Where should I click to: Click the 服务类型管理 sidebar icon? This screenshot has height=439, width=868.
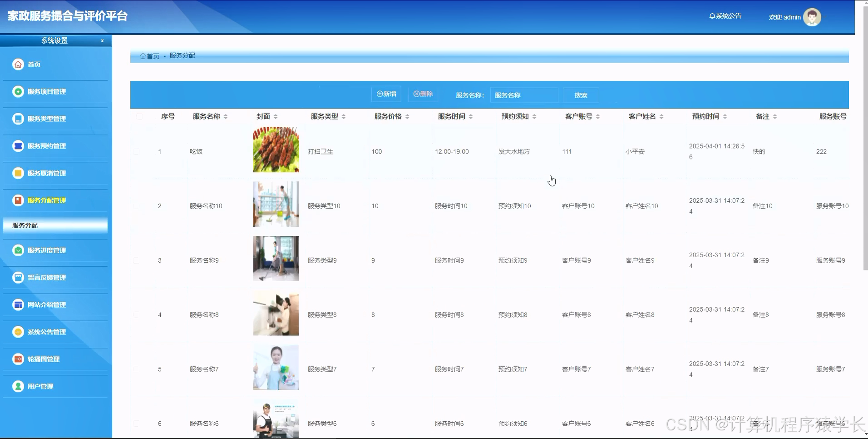(x=18, y=119)
